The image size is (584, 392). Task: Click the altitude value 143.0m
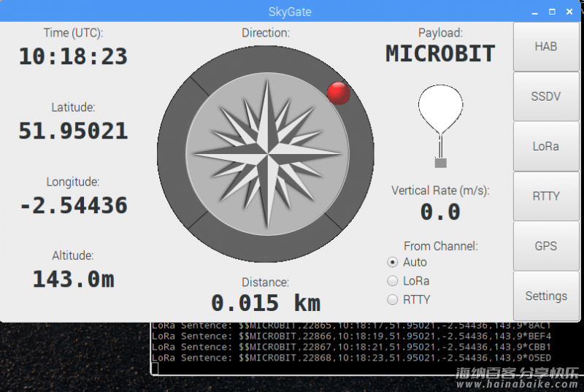coord(74,279)
